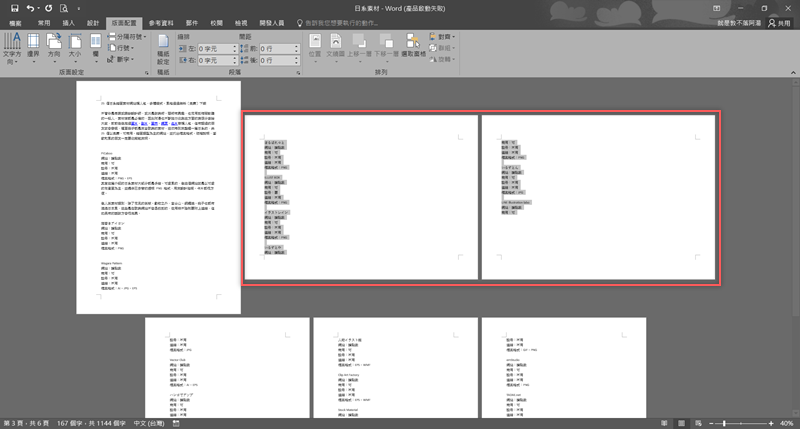Image resolution: width=800 pixels, height=429 pixels.
Task: Click the spacing before 前 input field
Action: click(x=276, y=48)
